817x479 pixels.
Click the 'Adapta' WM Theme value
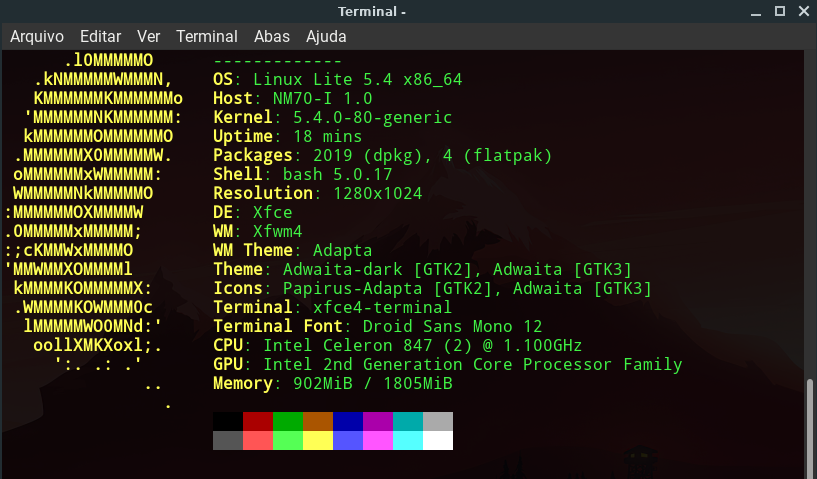point(343,250)
